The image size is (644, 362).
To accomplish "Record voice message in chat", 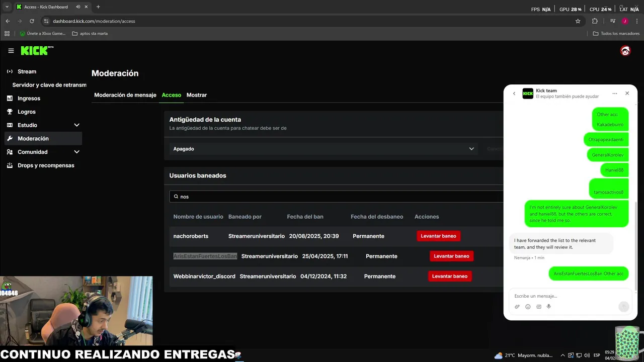I will (549, 307).
